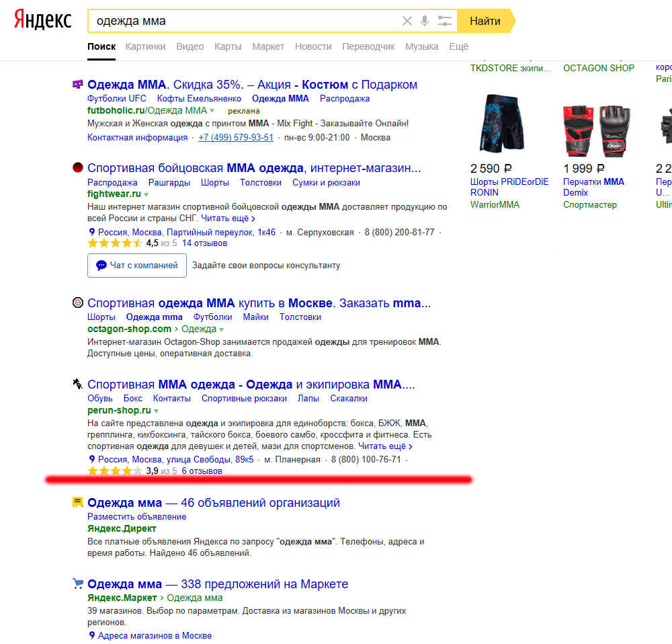Expand the futboholic.ru green arrow menu
This screenshot has height=644, width=672.
[212, 111]
